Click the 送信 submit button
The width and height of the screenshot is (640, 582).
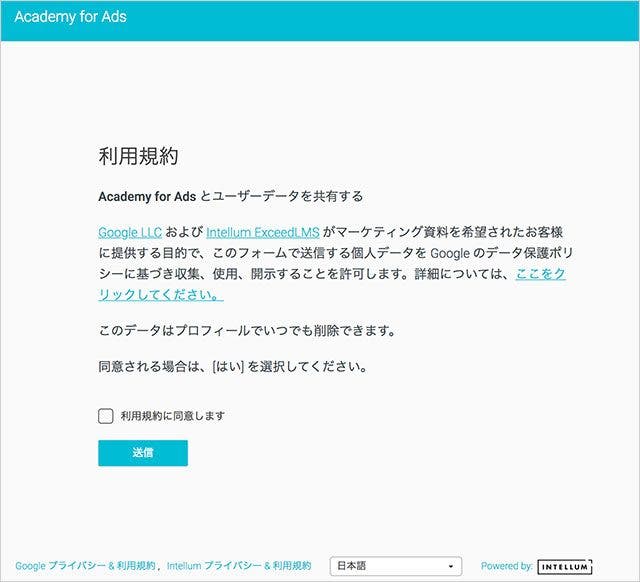[x=143, y=453]
